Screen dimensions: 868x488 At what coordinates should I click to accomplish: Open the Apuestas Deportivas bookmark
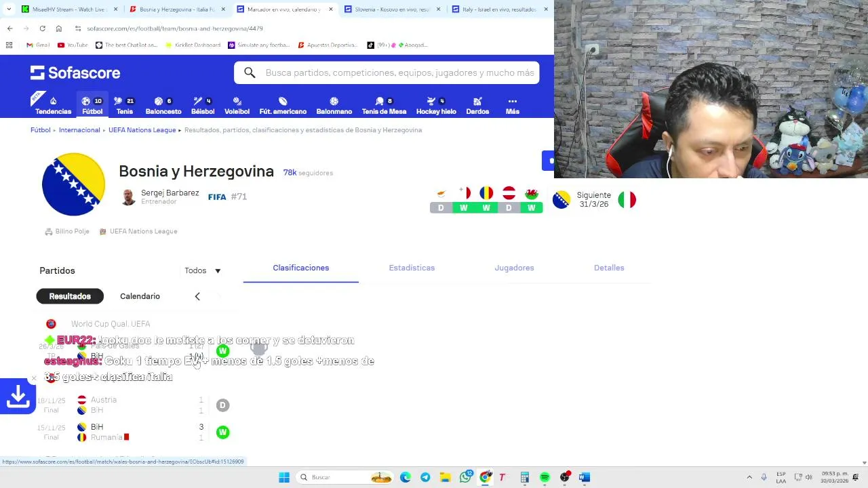click(328, 45)
